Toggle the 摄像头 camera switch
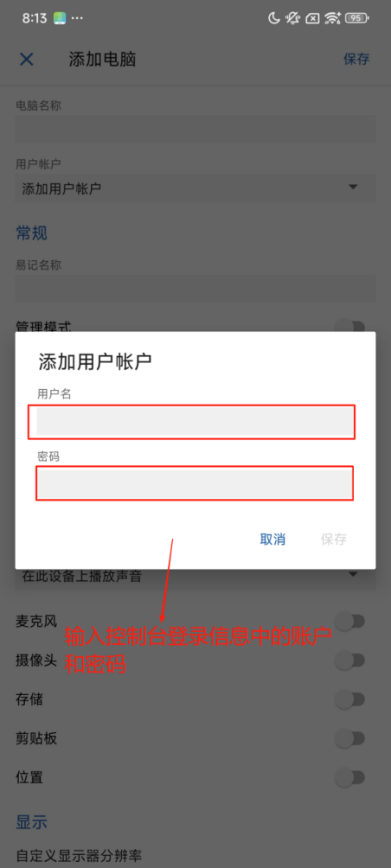The height and width of the screenshot is (868, 391). click(x=350, y=661)
